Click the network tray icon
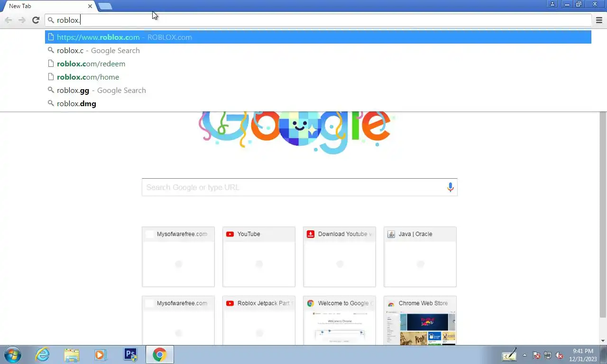 548,355
